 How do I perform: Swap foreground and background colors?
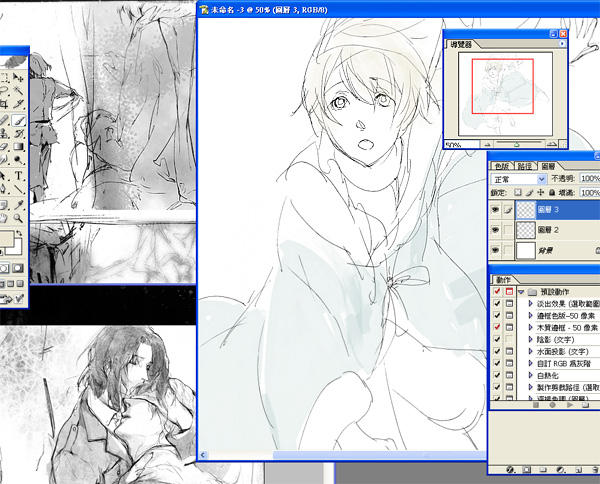18,233
